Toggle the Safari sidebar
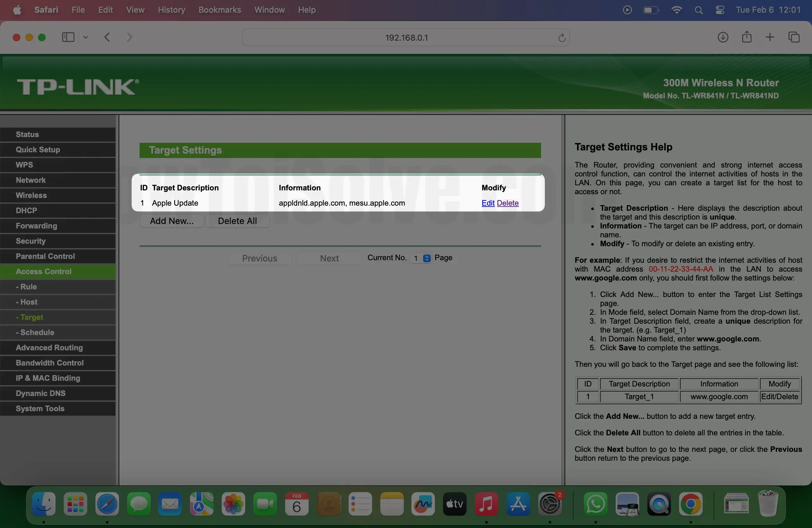The width and height of the screenshot is (812, 528). (x=68, y=37)
